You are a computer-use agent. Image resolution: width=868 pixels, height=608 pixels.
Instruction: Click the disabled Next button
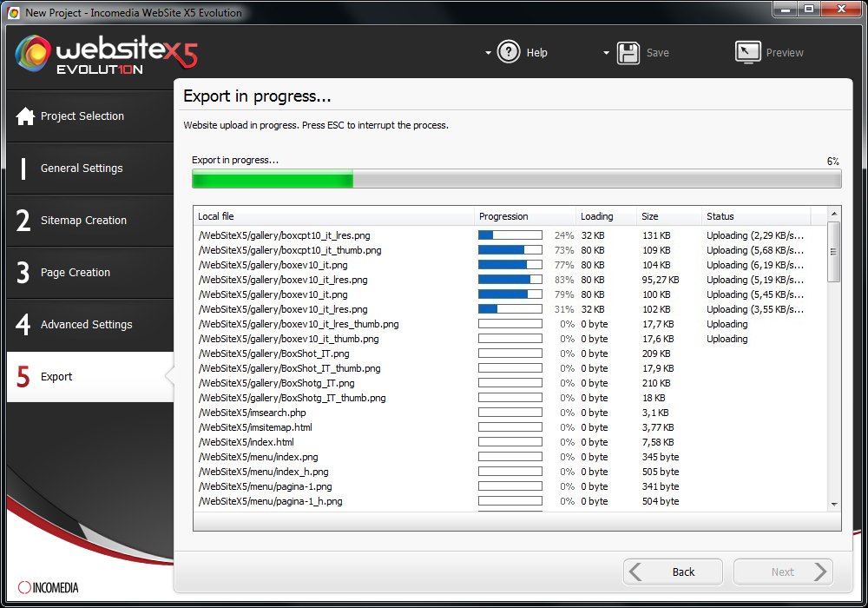[x=783, y=572]
